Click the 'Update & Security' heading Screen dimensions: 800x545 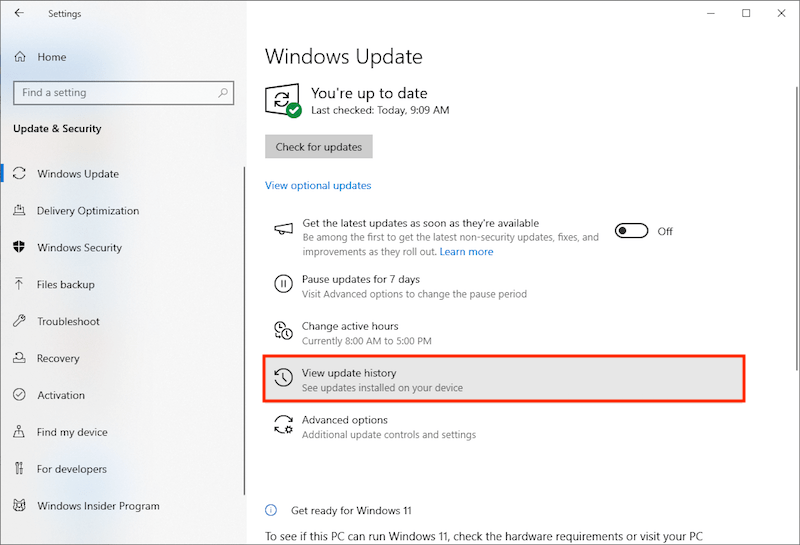pos(57,129)
